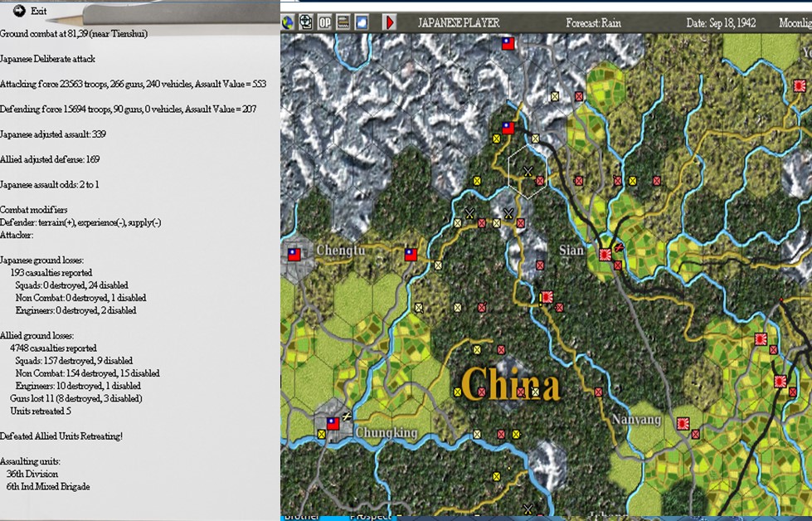The height and width of the screenshot is (521, 812).
Task: Click the JAPANESE PLAYER label
Action: tap(459, 22)
